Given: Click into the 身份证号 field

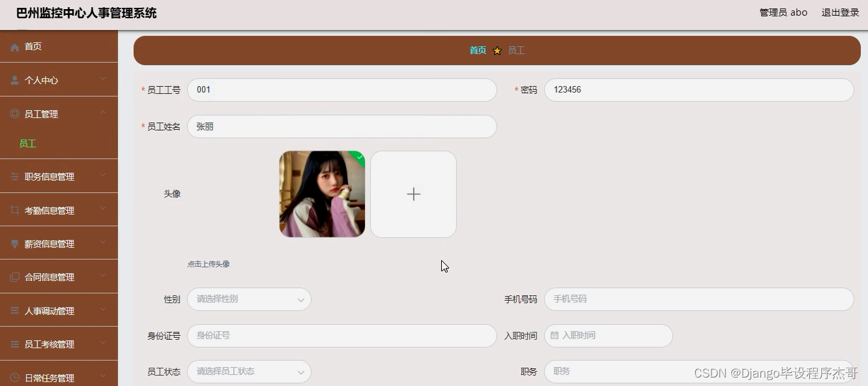Looking at the screenshot, I should tap(342, 336).
